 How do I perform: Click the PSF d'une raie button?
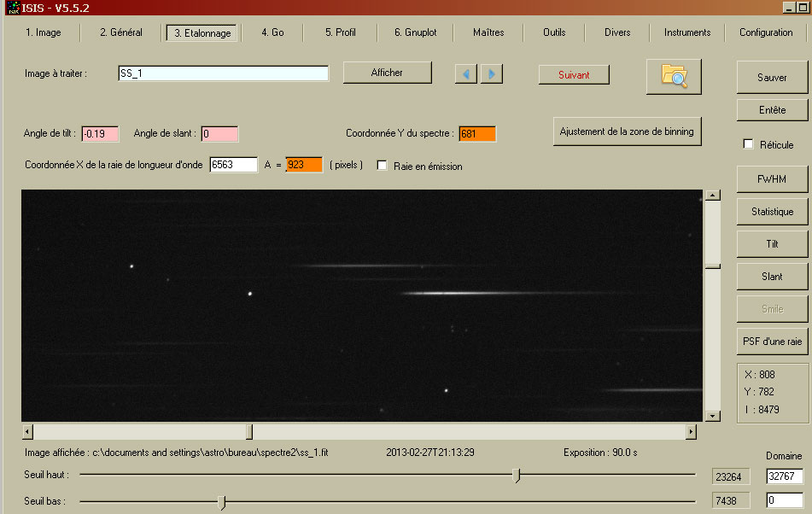772,342
